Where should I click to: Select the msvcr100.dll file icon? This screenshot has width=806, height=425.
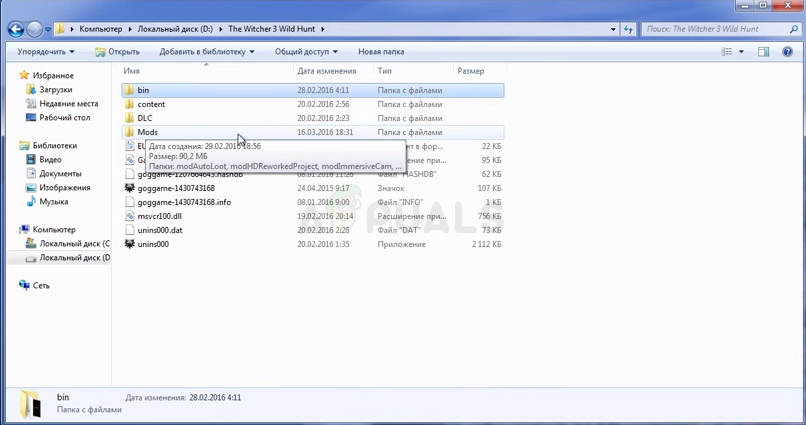(130, 216)
